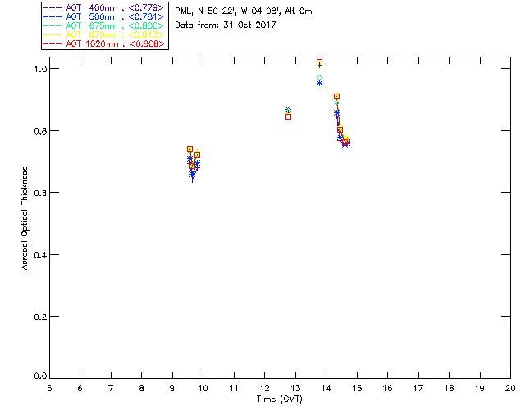Click the lowest purple plus marker near 9.6 GMT
525x420 pixels.
pyautogui.click(x=192, y=180)
